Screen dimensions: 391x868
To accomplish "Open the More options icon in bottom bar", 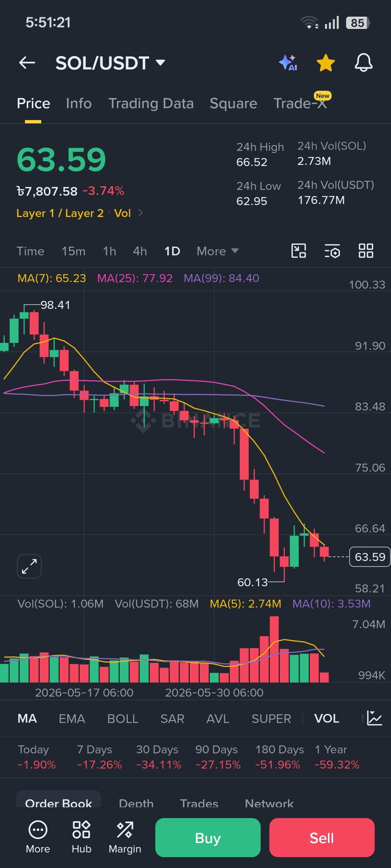I will click(38, 837).
